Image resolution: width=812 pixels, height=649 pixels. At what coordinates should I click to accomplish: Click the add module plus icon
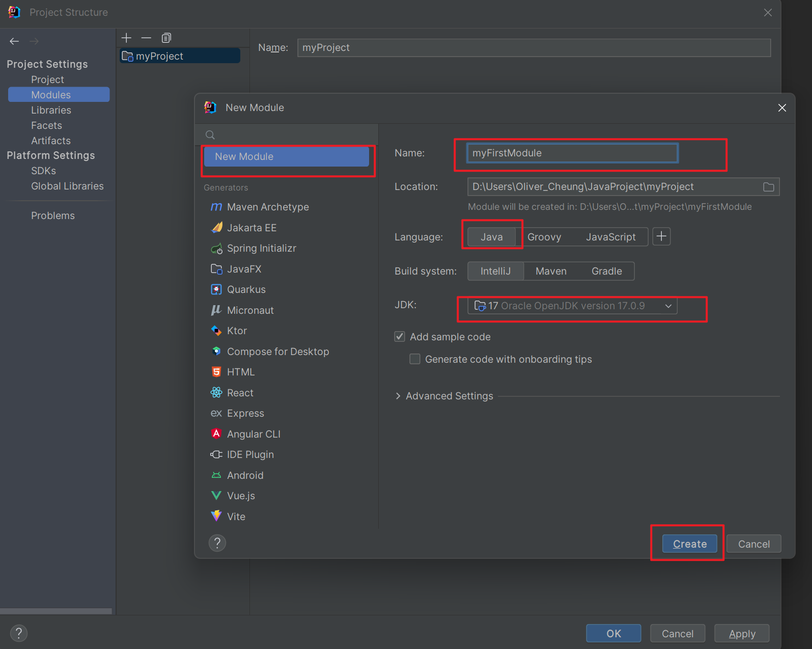click(126, 38)
